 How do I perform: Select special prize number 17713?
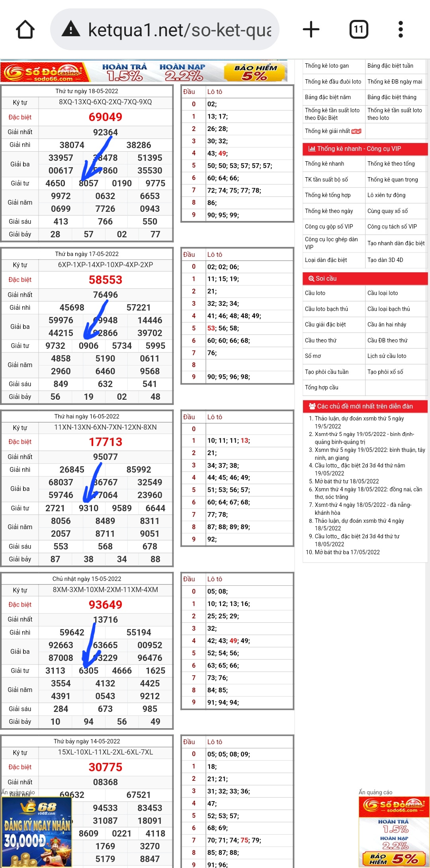coord(106,442)
